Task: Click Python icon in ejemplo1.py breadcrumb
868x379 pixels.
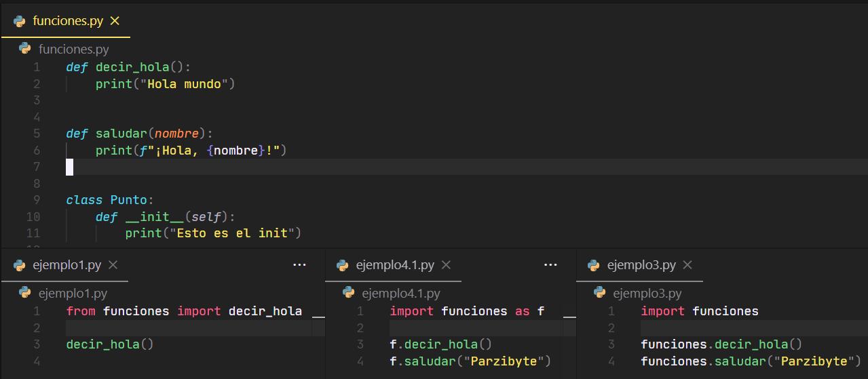Action: pyautogui.click(x=25, y=292)
